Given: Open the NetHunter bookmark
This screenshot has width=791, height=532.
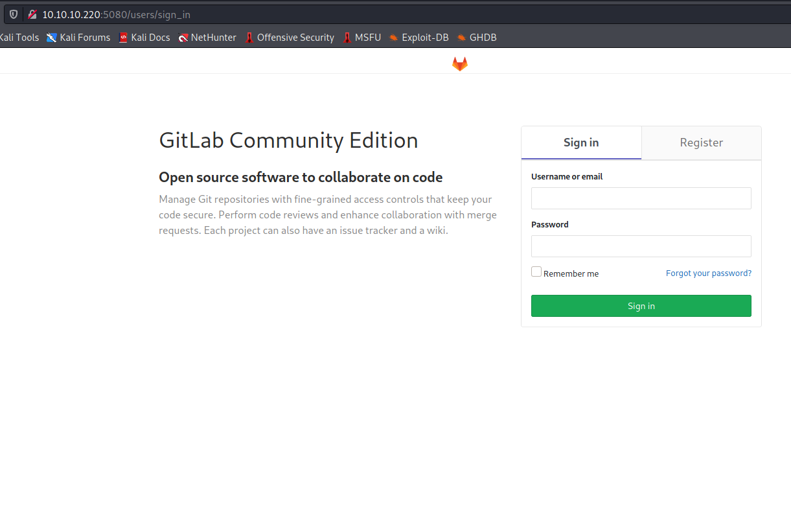Looking at the screenshot, I should coord(207,37).
